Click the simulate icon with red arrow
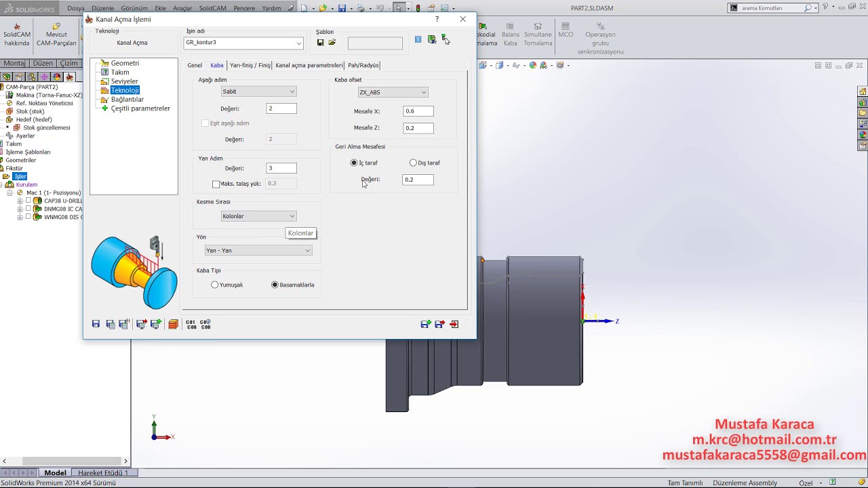Viewport: 868px width, 488px height. 141,325
